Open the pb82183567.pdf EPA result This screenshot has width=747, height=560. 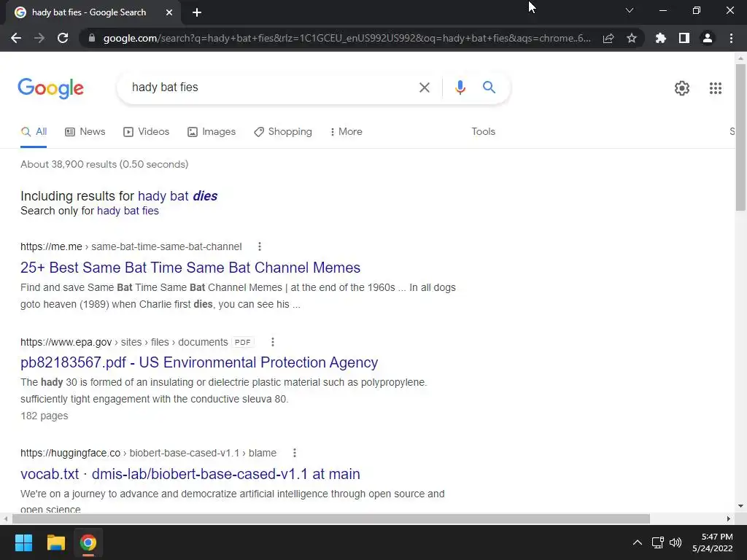[199, 362]
